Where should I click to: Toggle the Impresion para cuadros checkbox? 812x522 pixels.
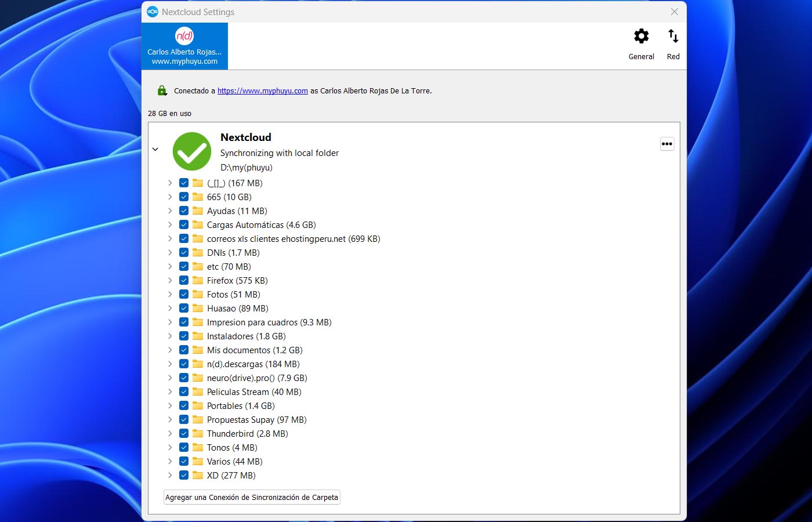pos(184,322)
